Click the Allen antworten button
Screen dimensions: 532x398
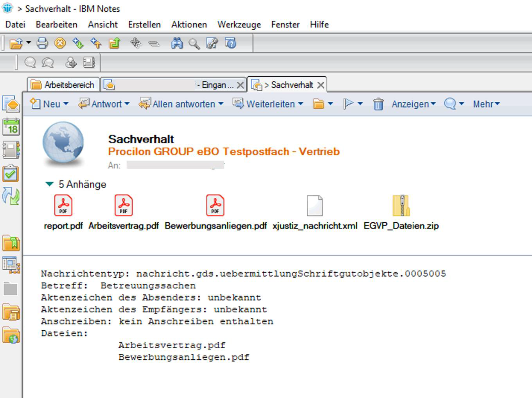(181, 104)
